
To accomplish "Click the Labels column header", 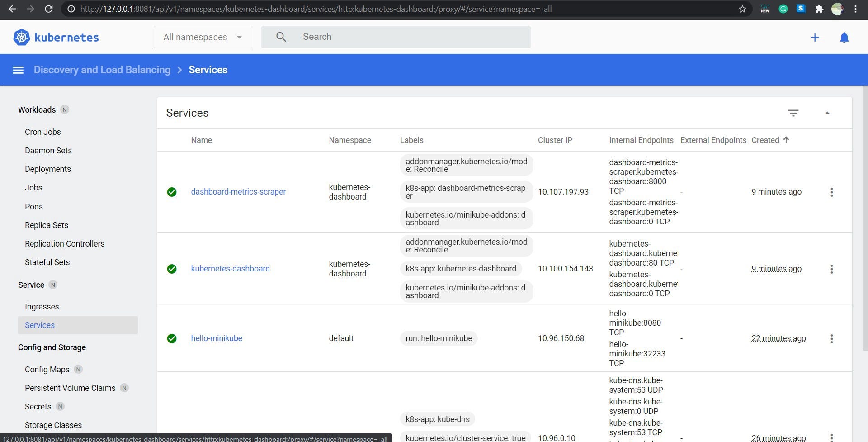I will coord(412,140).
